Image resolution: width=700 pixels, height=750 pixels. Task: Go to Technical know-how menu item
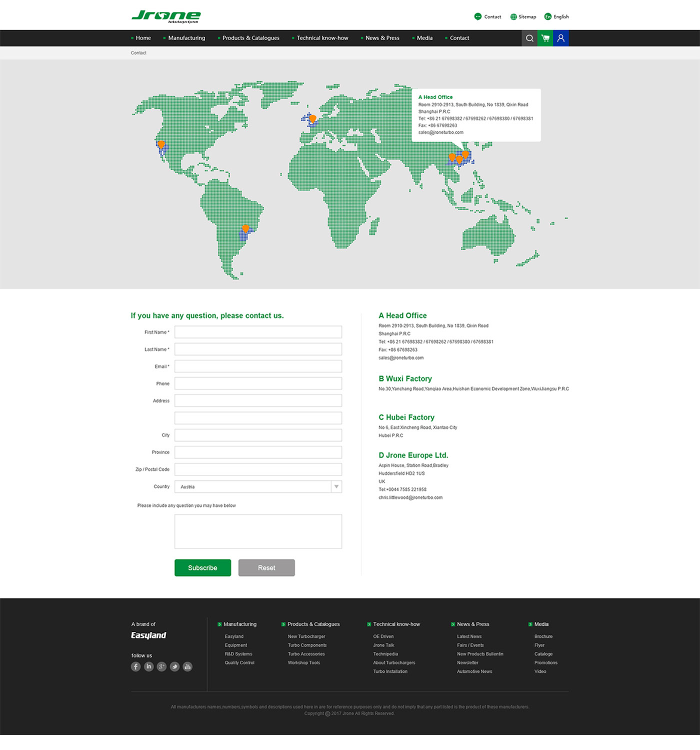point(322,38)
